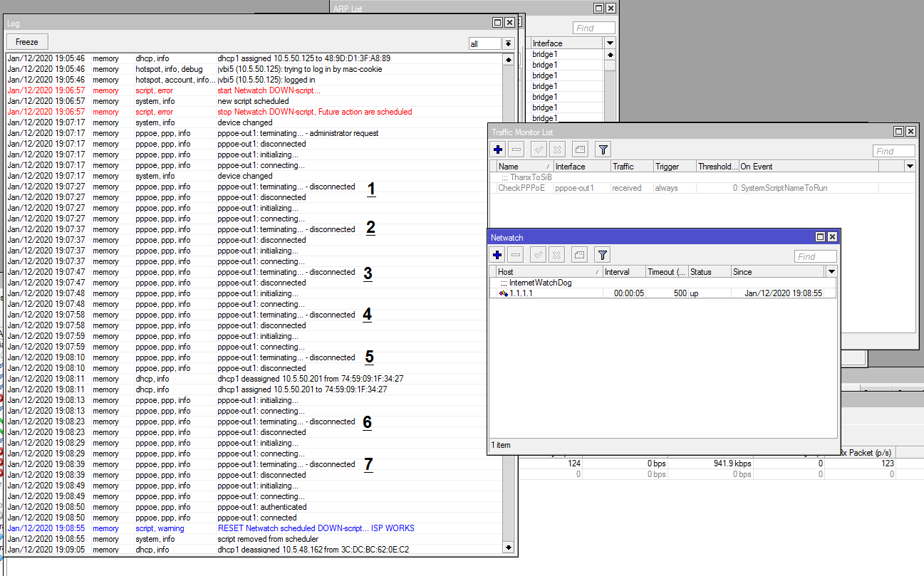The height and width of the screenshot is (576, 924).
Task: Select the 1.1.1.1 Netwatch host row
Action: (x=663, y=293)
